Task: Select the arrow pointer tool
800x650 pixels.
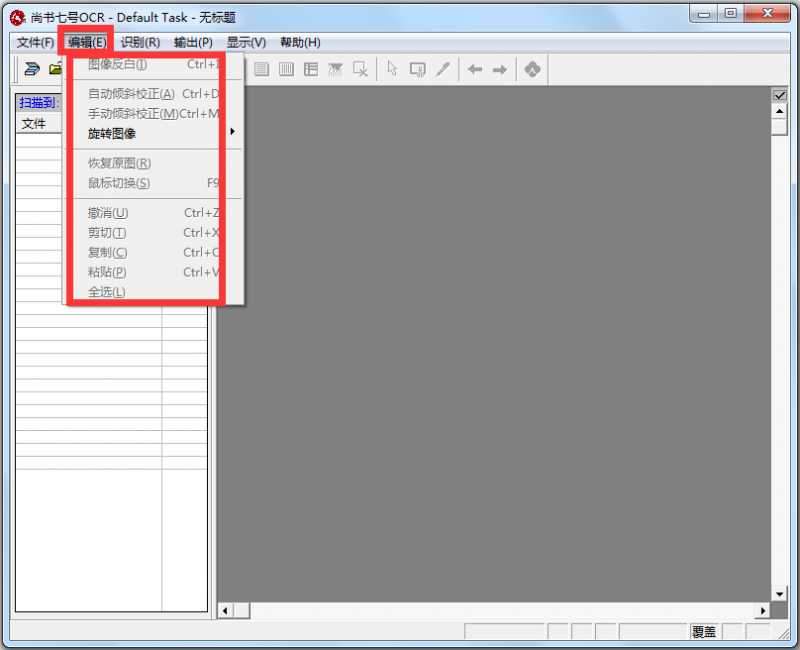Action: (392, 69)
